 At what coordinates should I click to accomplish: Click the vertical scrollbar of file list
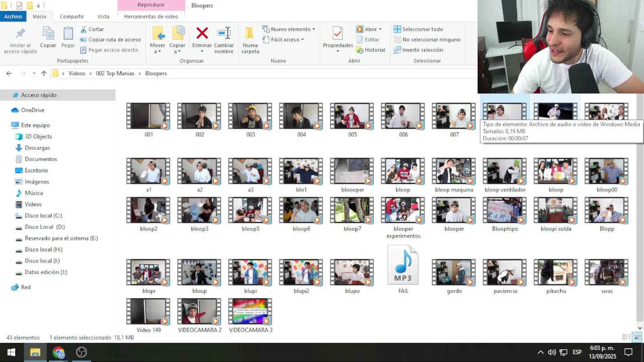point(640,206)
